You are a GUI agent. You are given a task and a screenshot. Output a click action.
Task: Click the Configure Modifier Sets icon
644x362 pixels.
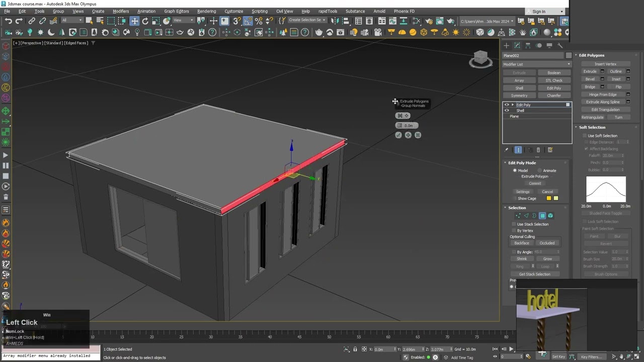click(x=550, y=150)
